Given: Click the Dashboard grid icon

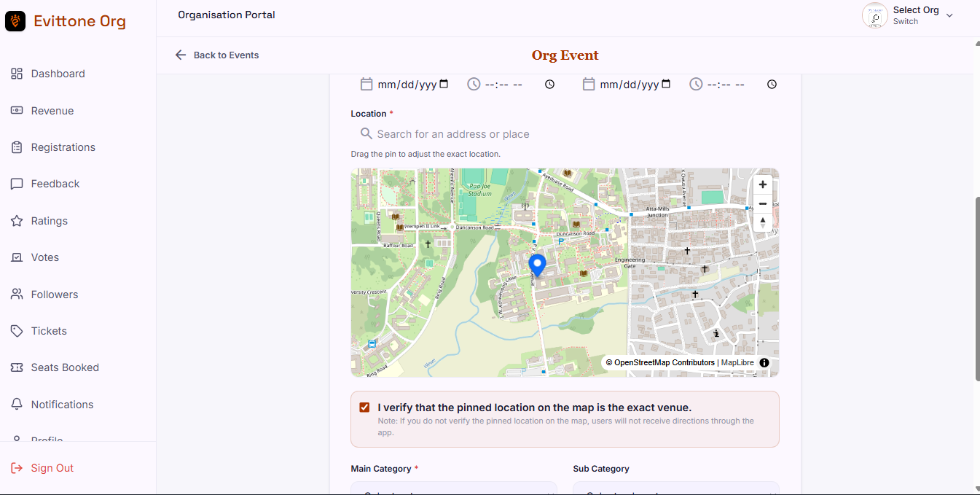Looking at the screenshot, I should point(17,74).
